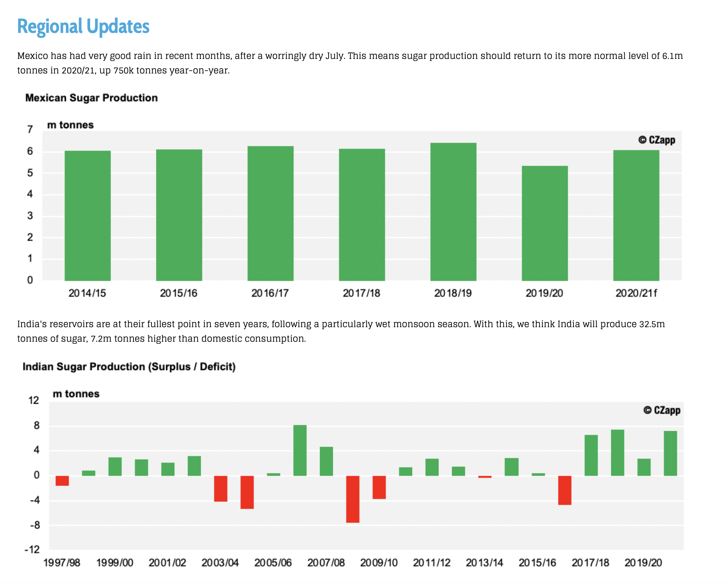Click the 2011/12 axis label
The width and height of the screenshot is (728, 585).
point(432,562)
